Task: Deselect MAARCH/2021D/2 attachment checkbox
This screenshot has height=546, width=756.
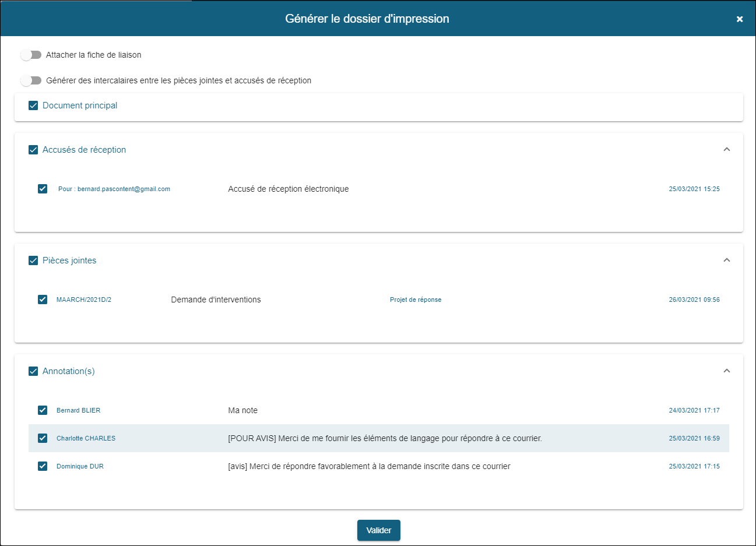Action: pos(43,300)
